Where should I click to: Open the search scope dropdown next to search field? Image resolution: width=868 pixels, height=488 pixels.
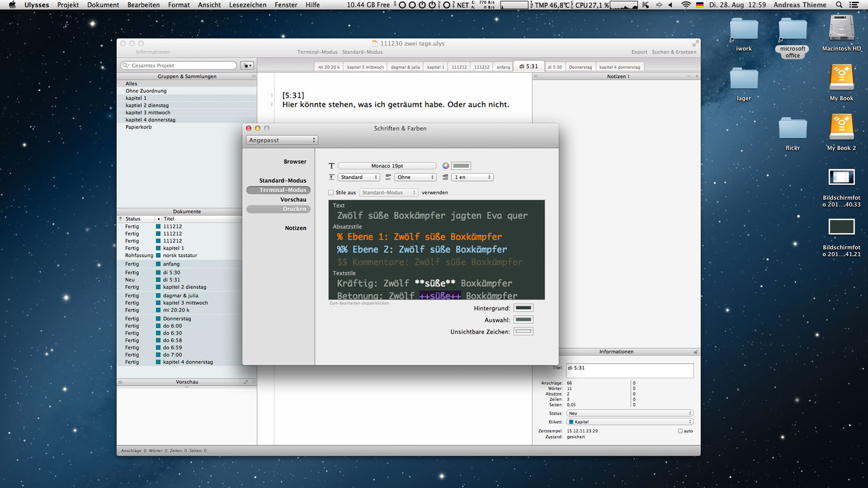click(247, 65)
